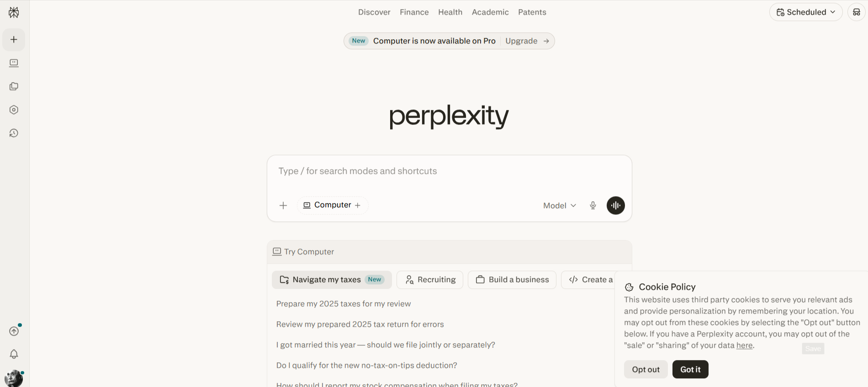Click Upgrade in the Pro banner
Image resolution: width=868 pixels, height=387 pixels.
tap(521, 41)
